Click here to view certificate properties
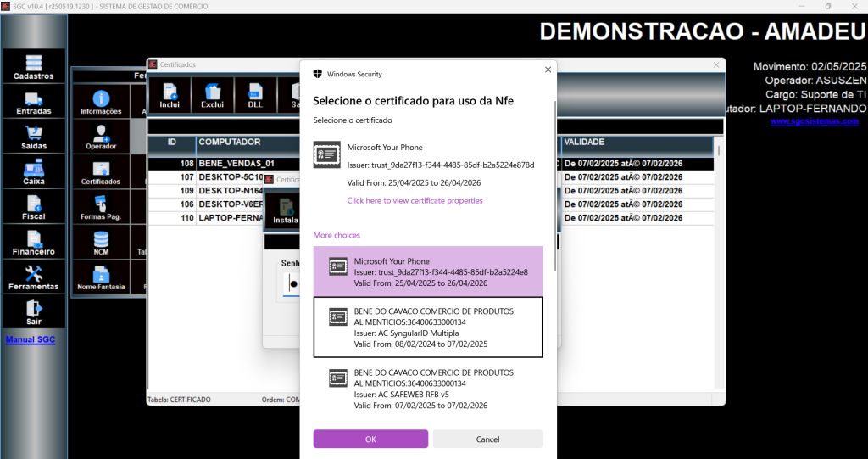The image size is (868, 459). point(415,201)
